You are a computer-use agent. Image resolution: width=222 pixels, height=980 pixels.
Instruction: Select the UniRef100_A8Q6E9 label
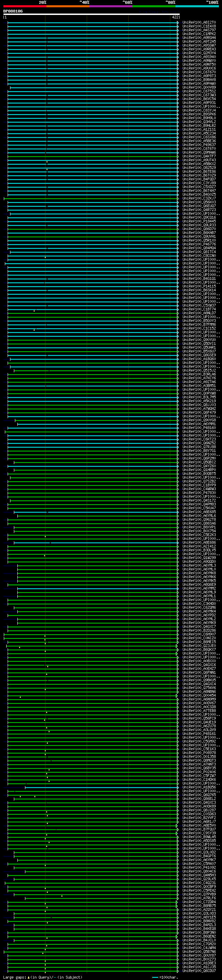pyautogui.click(x=199, y=584)
